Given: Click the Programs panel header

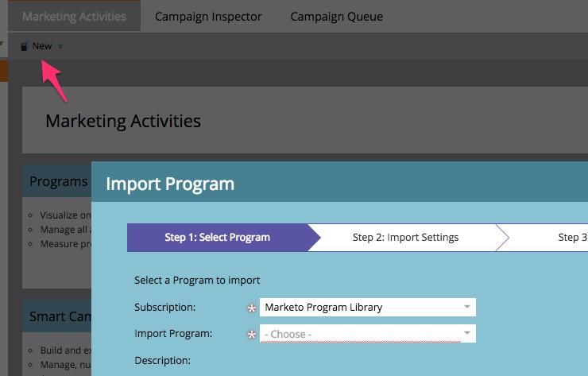Looking at the screenshot, I should [x=58, y=181].
